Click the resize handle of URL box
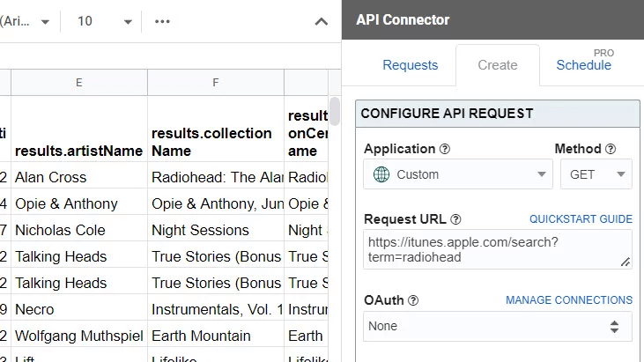Screen dimensions: 644x362 (x=625, y=262)
